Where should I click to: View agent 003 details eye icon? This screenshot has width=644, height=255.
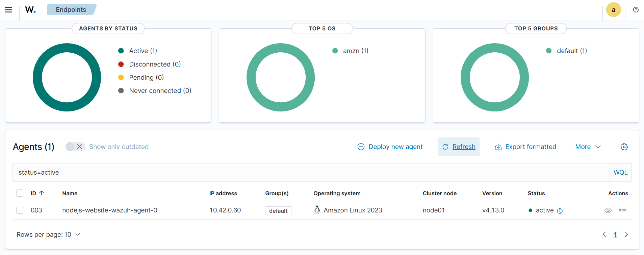(608, 210)
